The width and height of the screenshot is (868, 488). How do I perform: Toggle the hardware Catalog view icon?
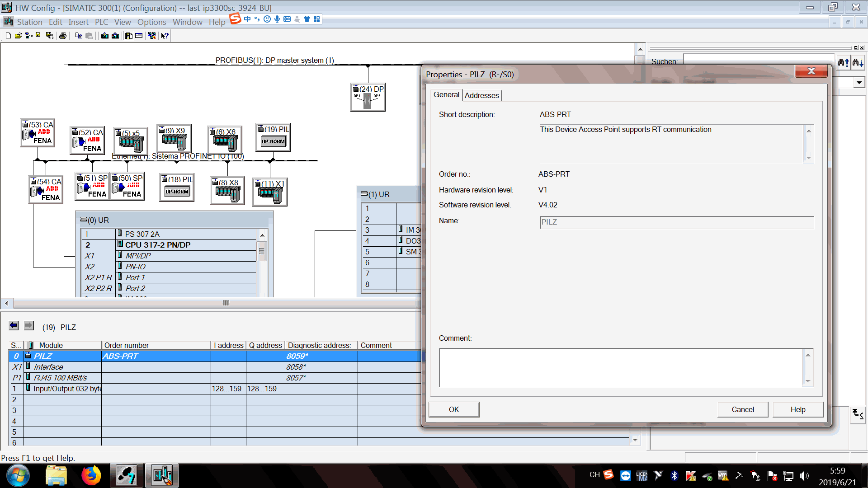[129, 36]
